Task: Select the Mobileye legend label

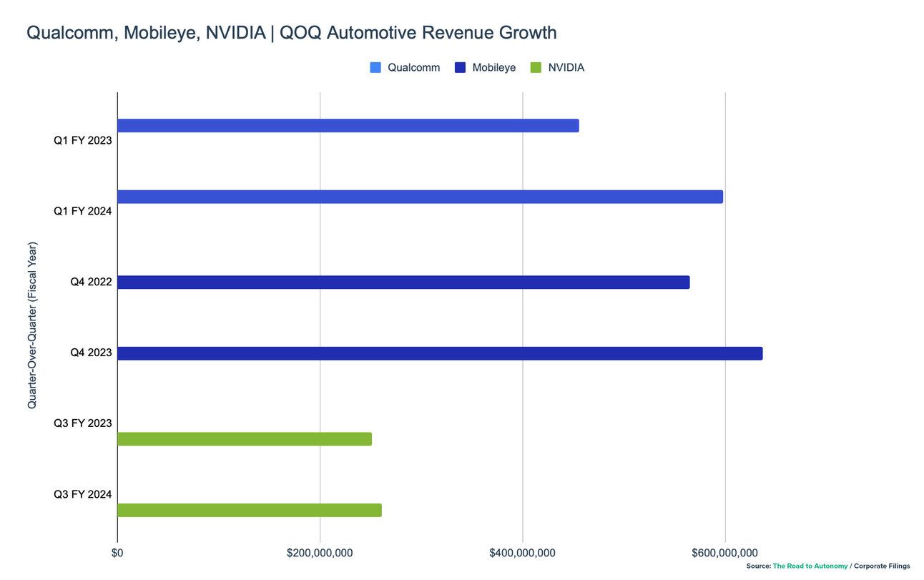Action: 493,68
